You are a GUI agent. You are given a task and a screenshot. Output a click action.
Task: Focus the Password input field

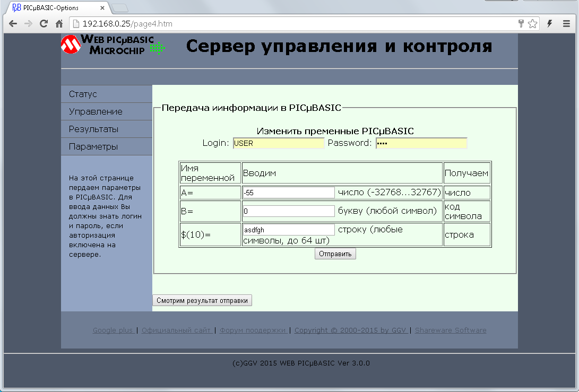(x=421, y=143)
